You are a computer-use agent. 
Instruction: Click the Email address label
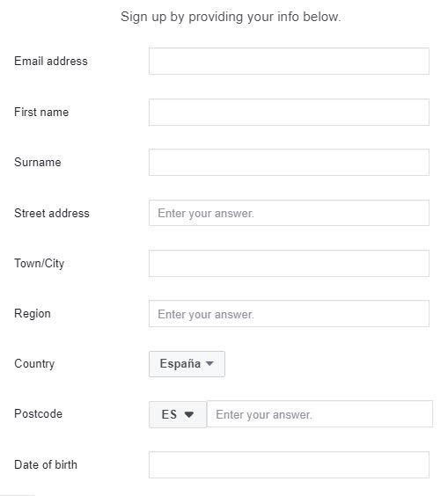tap(51, 61)
